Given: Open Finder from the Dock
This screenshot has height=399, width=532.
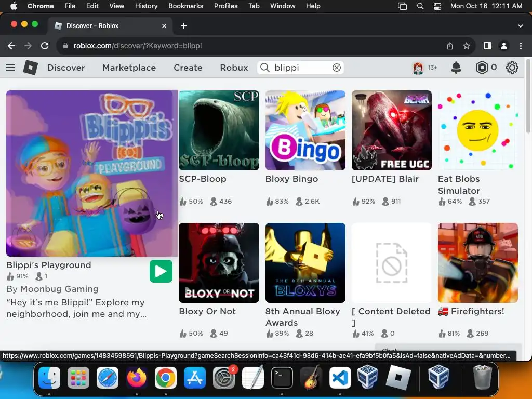Looking at the screenshot, I should [x=49, y=377].
